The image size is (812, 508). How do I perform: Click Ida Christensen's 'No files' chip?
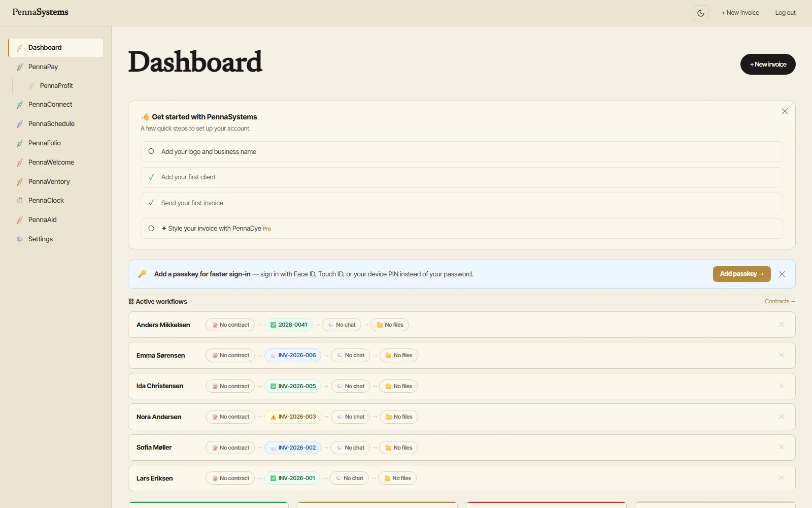[399, 387]
